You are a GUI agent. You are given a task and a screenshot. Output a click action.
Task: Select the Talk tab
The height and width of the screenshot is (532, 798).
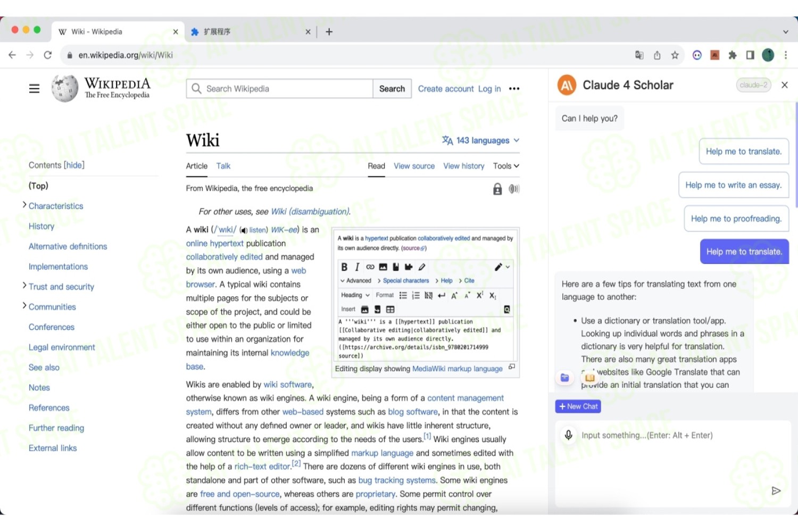click(x=223, y=166)
